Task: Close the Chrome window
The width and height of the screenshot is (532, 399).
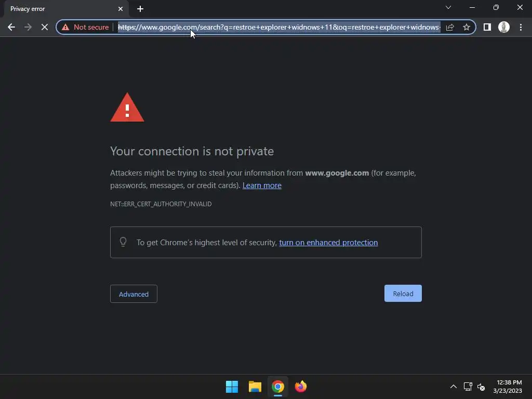Action: (520, 7)
